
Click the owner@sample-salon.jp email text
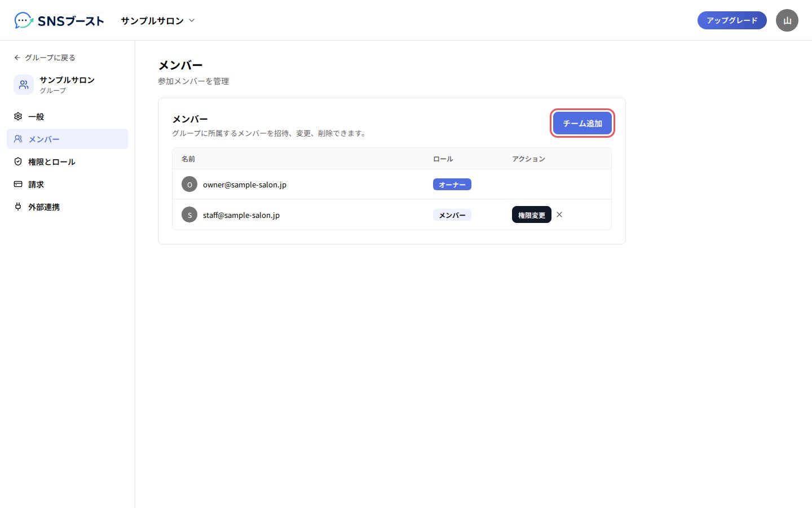(245, 185)
